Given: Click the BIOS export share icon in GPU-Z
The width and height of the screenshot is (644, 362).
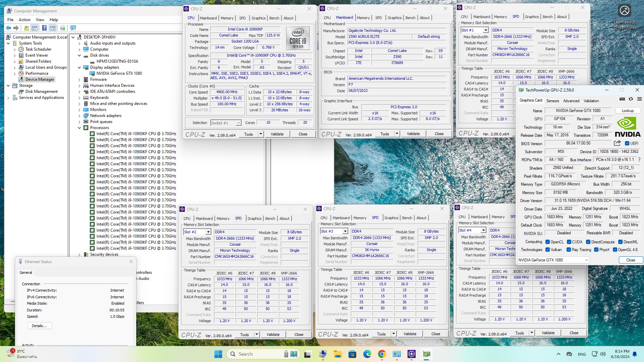Looking at the screenshot, I should [x=617, y=143].
